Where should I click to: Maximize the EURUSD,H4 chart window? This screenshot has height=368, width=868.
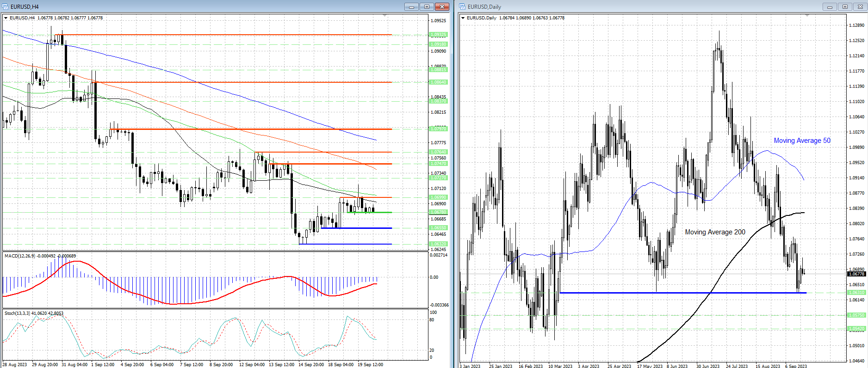tap(427, 6)
